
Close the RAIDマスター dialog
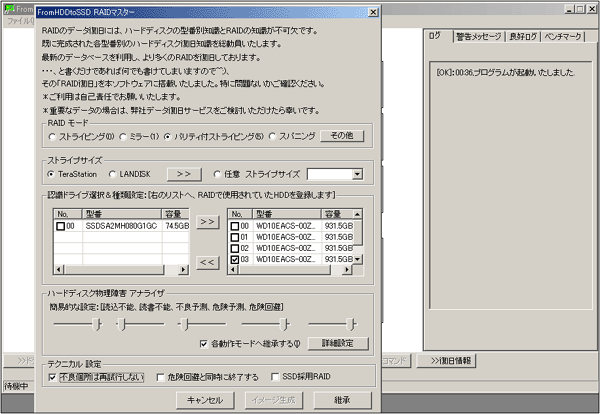(x=373, y=12)
